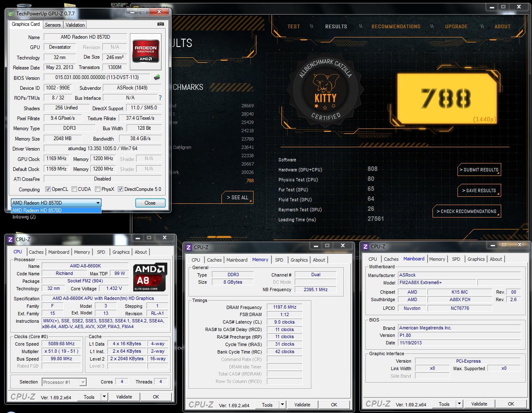Click SAVE RESULTS in Catzilla
This screenshot has width=532, height=413.
point(479,190)
